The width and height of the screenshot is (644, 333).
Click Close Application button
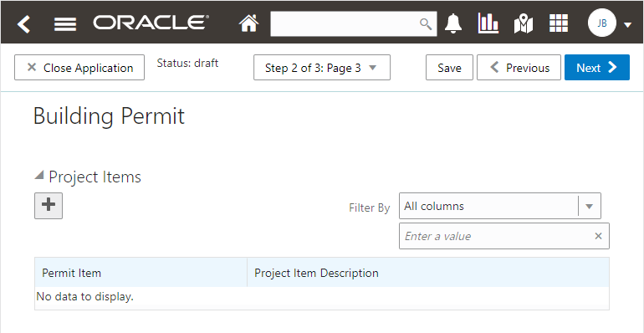click(79, 68)
